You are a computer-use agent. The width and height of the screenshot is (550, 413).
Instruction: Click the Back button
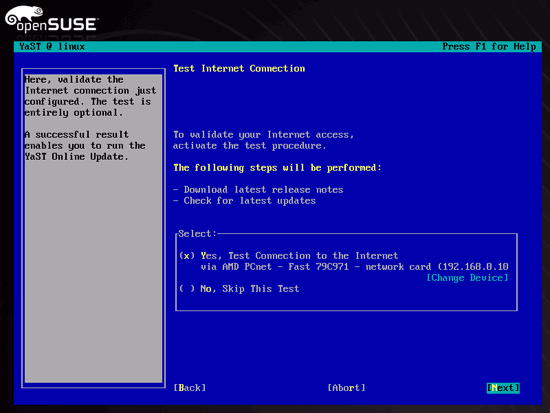190,388
